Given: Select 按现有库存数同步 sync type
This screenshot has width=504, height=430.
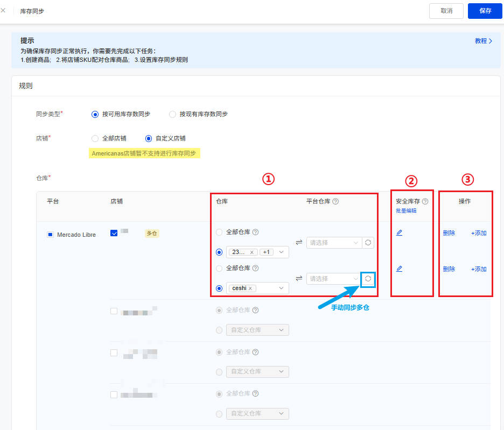Looking at the screenshot, I should [172, 114].
